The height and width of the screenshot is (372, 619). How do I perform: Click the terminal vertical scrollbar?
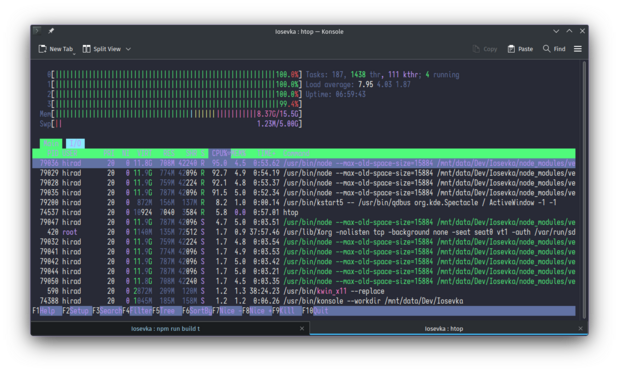pyautogui.click(x=584, y=190)
